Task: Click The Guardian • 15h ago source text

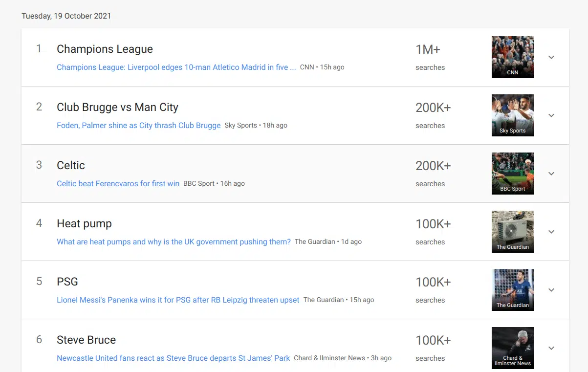Action: (339, 300)
